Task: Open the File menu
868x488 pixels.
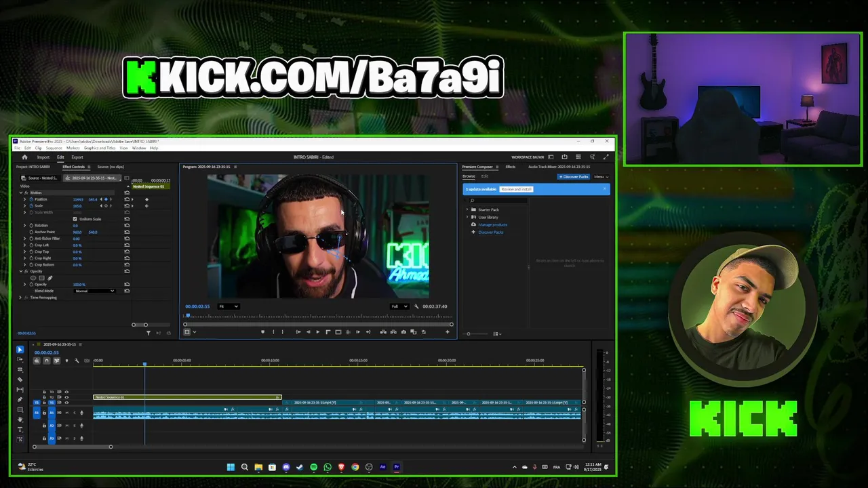Action: tap(18, 148)
